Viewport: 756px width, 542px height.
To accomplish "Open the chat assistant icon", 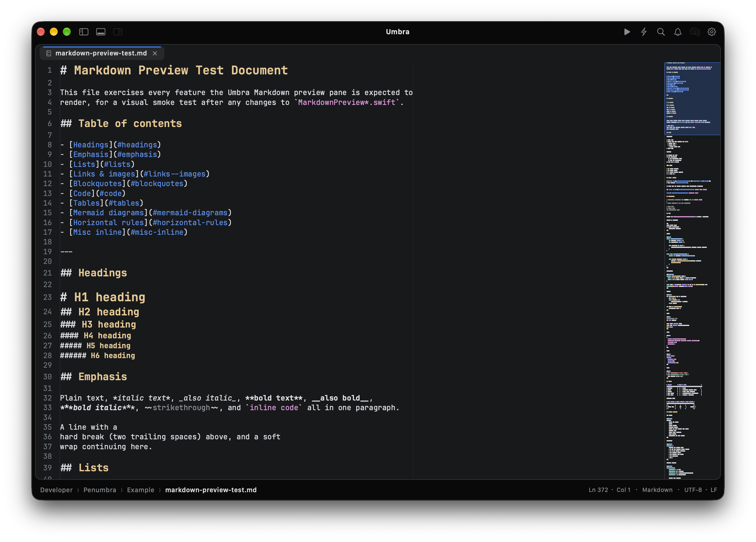I will (695, 32).
